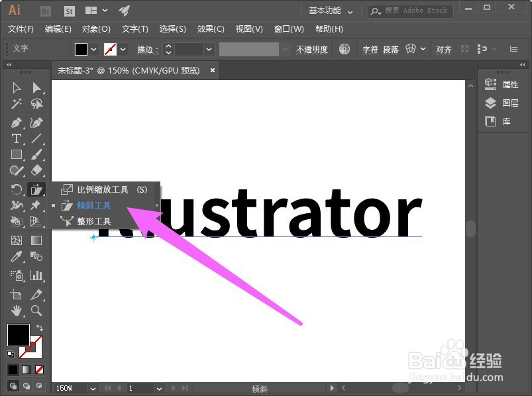Screen dimensions: 532x396
Task: Open the 窗口(W) menu
Action: [289, 29]
